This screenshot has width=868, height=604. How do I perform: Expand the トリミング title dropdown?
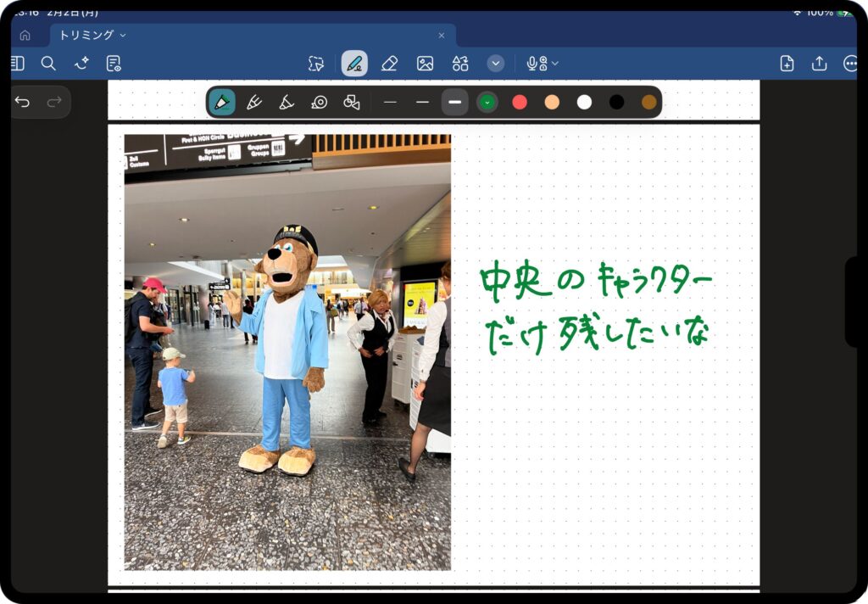123,36
